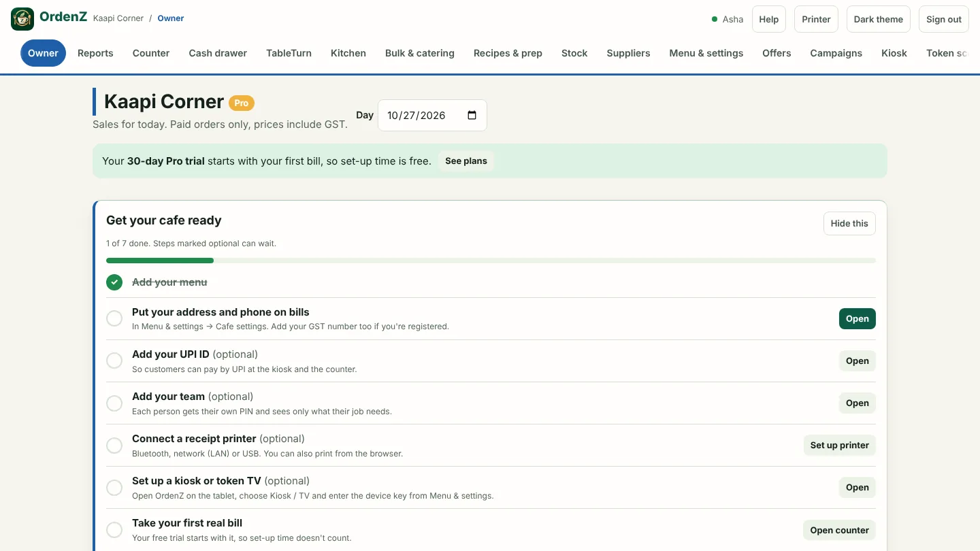Switch to Dark theme
The width and height of the screenshot is (980, 551).
coord(879,19)
